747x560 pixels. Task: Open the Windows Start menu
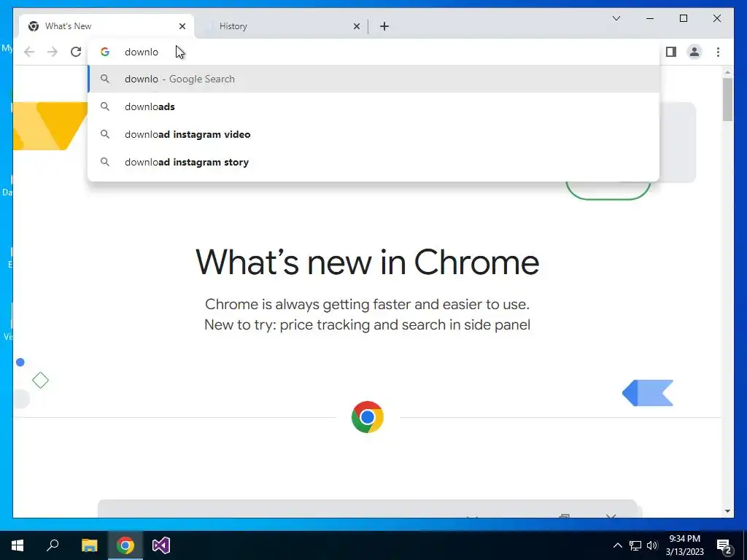click(18, 545)
